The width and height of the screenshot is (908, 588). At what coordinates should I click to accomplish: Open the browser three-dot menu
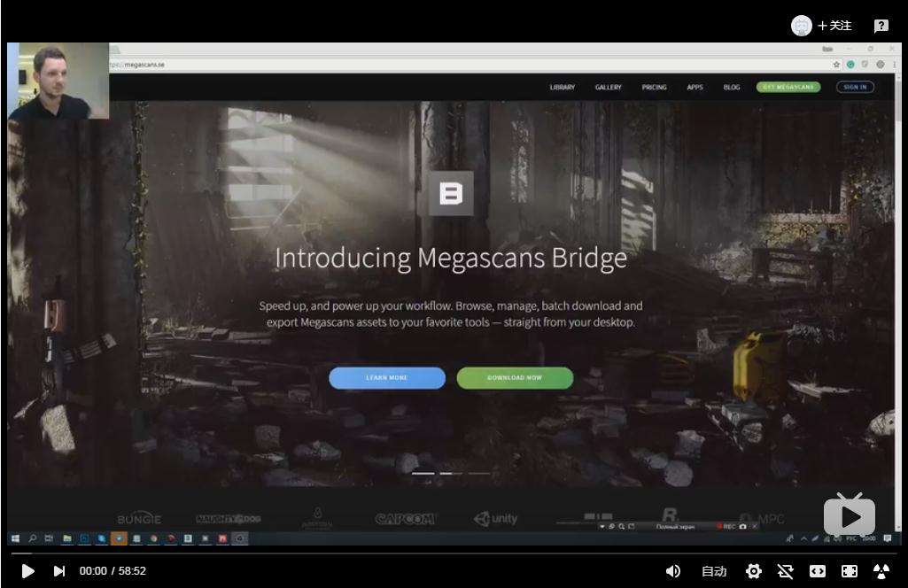tap(894, 65)
